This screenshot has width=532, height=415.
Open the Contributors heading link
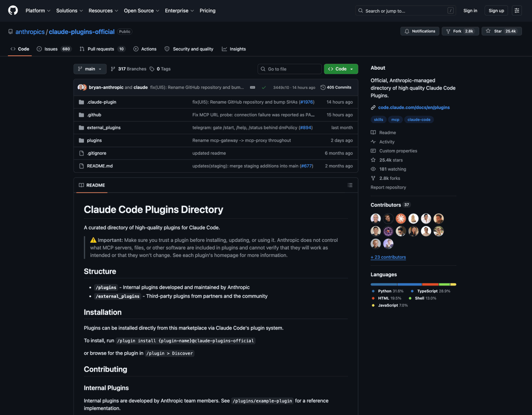click(390, 205)
